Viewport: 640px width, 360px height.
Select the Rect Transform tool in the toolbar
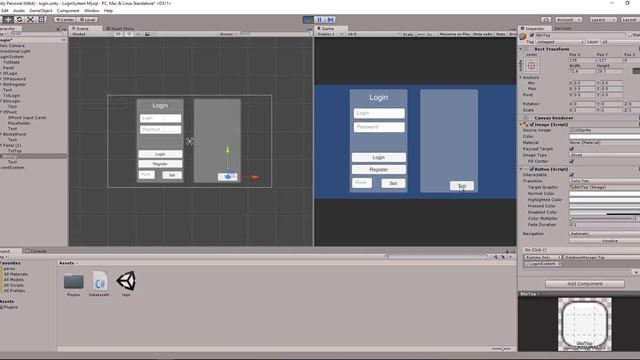point(42,20)
